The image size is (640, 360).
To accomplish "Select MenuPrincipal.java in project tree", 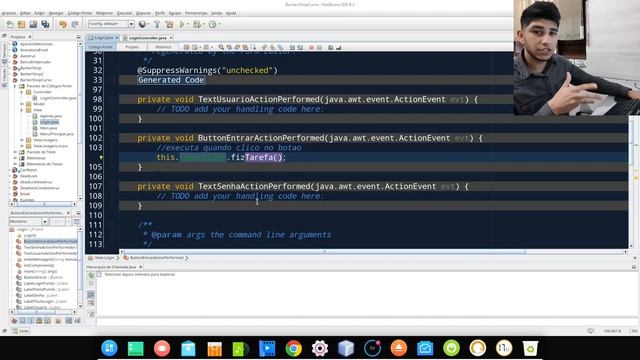I will pyautogui.click(x=57, y=134).
